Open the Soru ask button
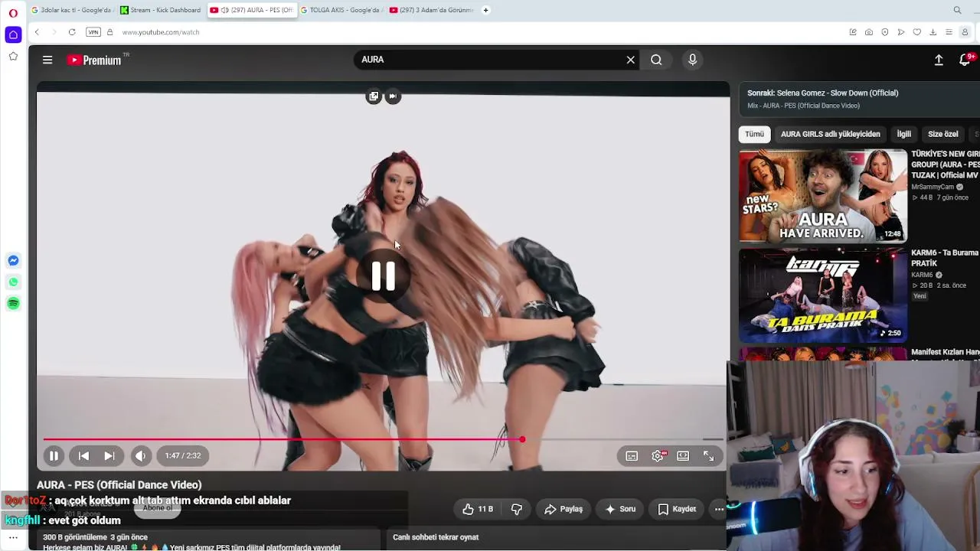The image size is (980, 551). tap(620, 509)
